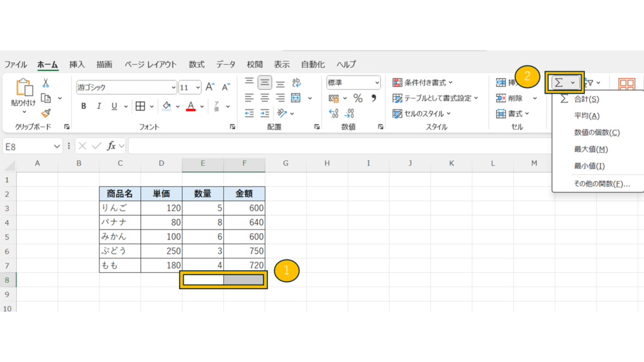Viewport: 644px width, 362px height.
Task: Click the Format Painter brush icon
Action: pyautogui.click(x=46, y=113)
